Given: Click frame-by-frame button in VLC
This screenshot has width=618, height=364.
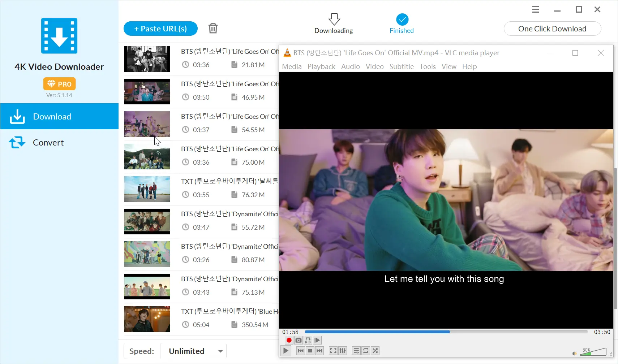Looking at the screenshot, I should pyautogui.click(x=317, y=340).
